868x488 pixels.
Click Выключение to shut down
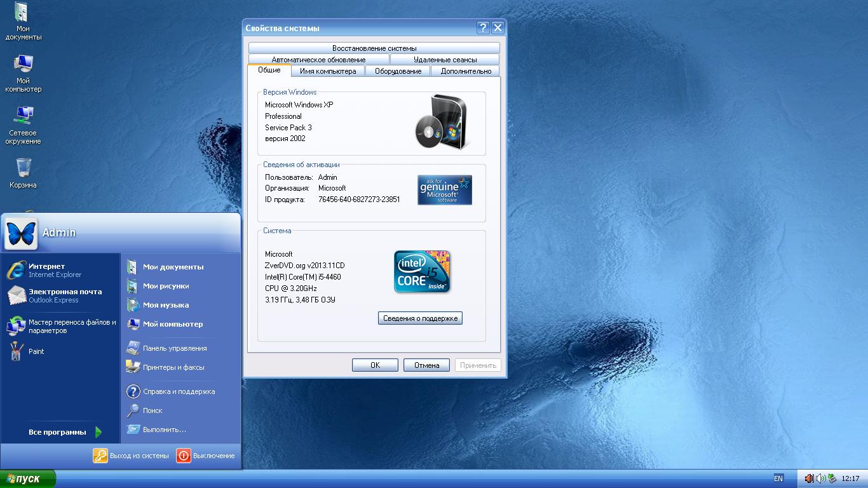tap(206, 456)
